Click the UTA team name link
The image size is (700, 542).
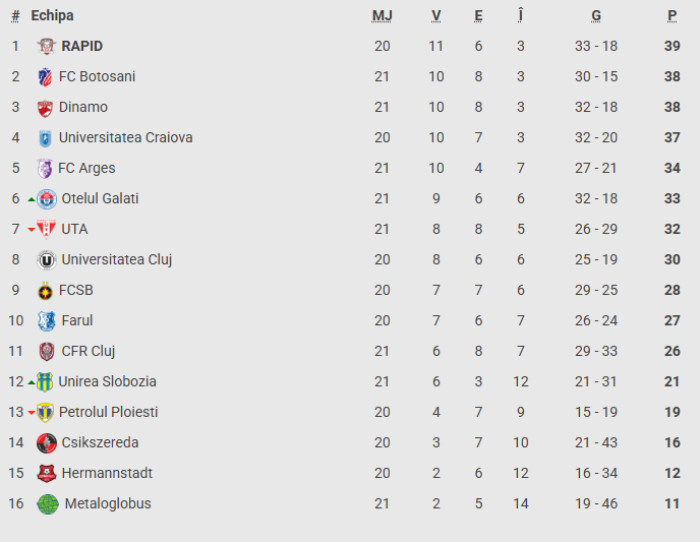pos(74,229)
